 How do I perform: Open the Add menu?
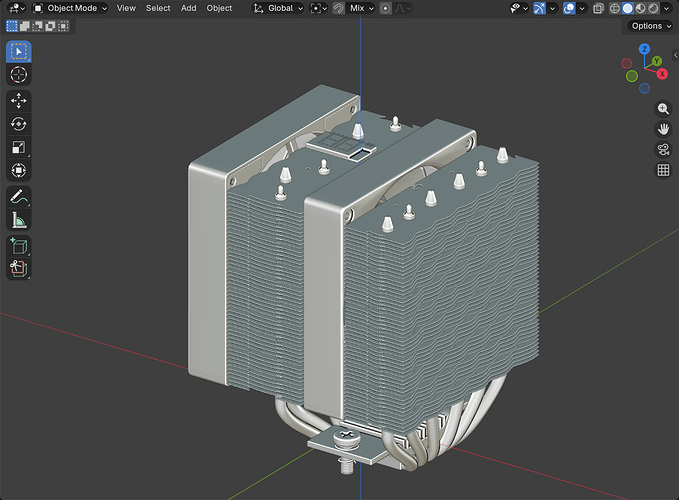(188, 8)
